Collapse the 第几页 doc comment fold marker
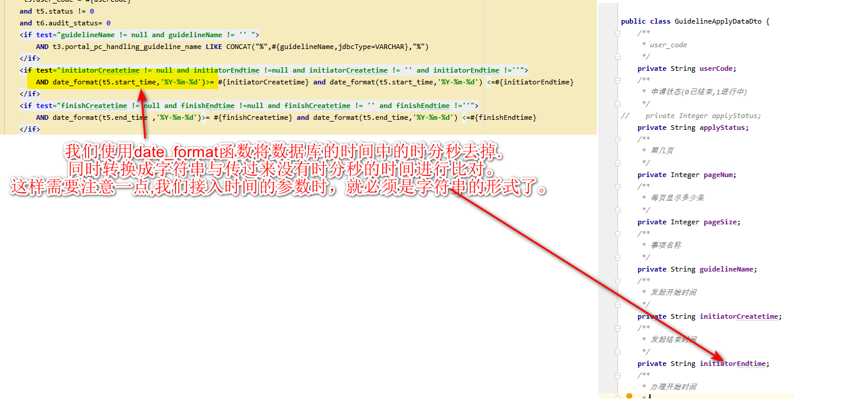This screenshot has height=399, width=868. point(617,139)
